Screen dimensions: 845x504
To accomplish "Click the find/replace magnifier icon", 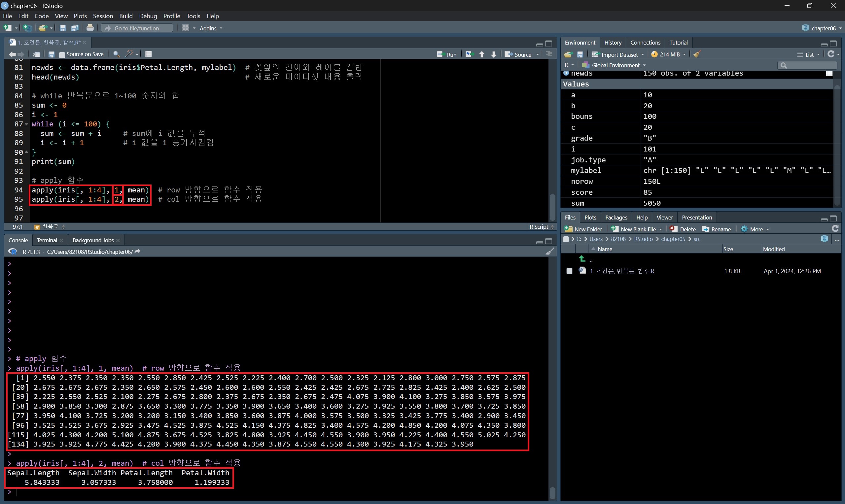I will (116, 54).
